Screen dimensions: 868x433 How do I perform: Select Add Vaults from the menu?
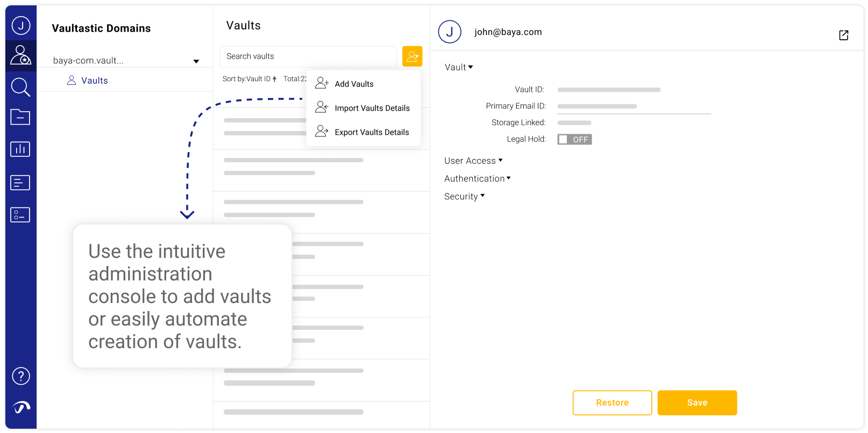[x=354, y=84]
